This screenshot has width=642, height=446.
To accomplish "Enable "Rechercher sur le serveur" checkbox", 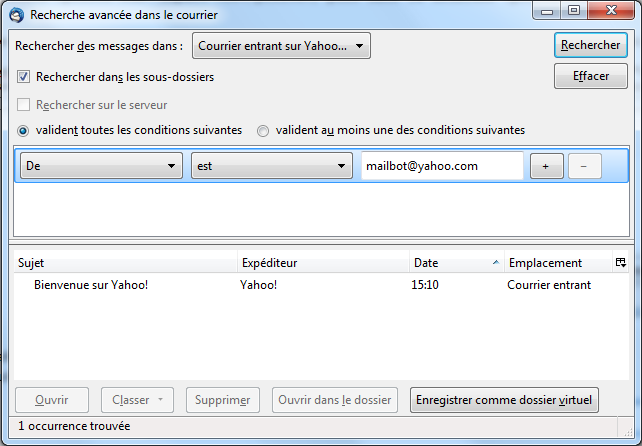I will coord(23,105).
